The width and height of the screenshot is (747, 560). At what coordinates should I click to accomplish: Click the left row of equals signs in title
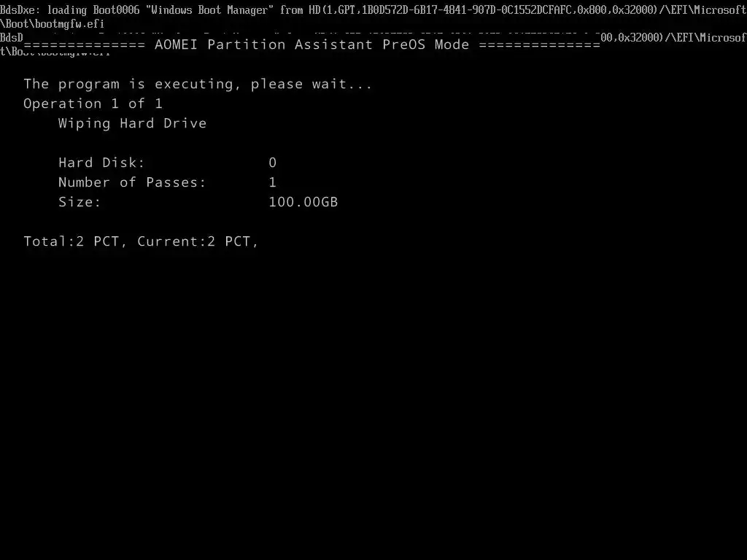tap(85, 45)
